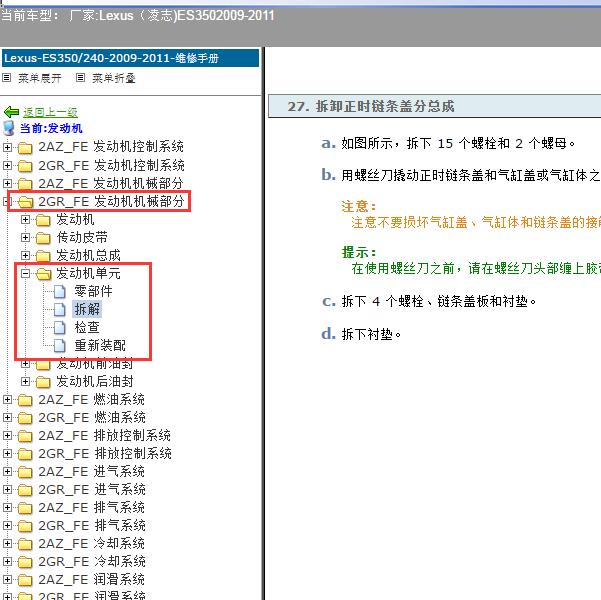Click the 返回上一级 link
Image resolution: width=601 pixels, height=600 pixels.
50,112
